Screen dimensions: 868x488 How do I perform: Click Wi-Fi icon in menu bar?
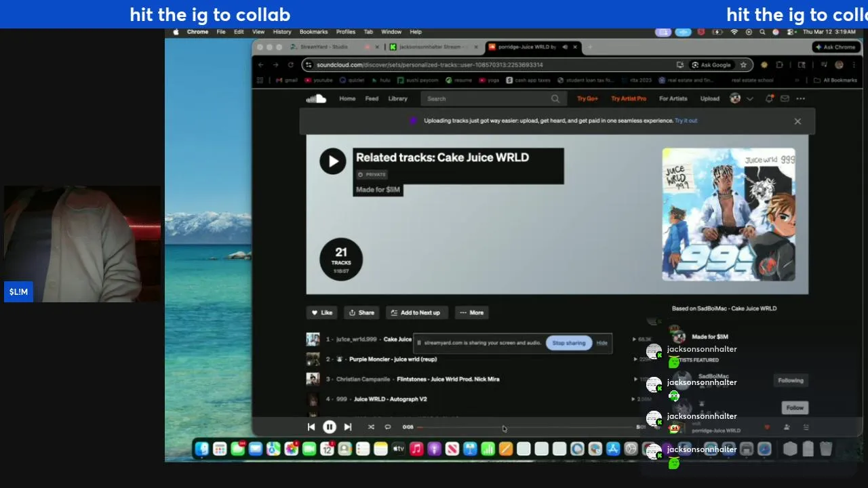click(x=734, y=32)
